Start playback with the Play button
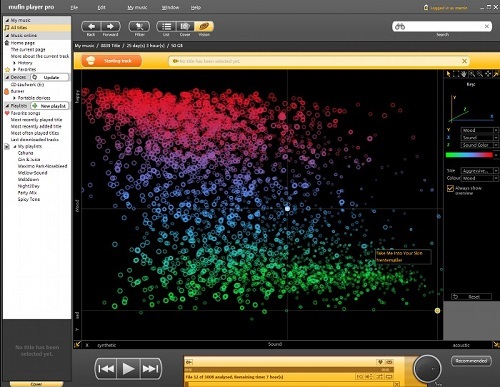 [x=128, y=369]
